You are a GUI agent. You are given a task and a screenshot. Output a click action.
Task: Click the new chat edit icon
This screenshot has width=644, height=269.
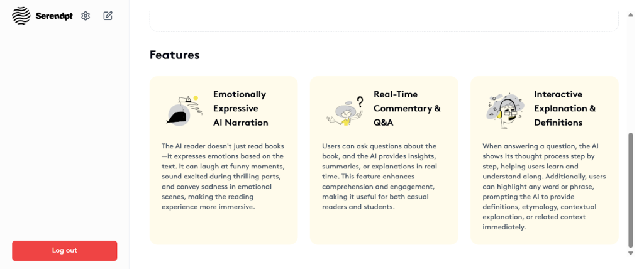click(108, 16)
